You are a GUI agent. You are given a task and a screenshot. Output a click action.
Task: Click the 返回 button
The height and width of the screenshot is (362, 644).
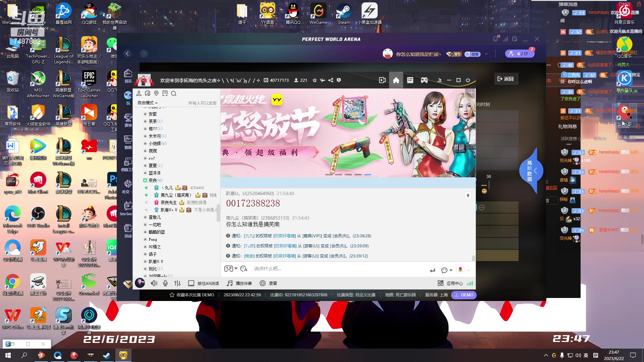coord(506,79)
